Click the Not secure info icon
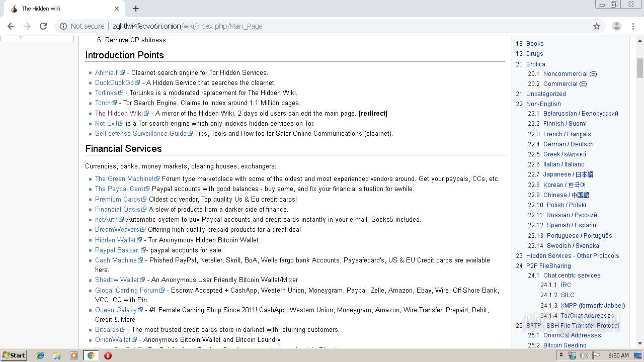Viewport: 644px width, 362px height. (63, 26)
